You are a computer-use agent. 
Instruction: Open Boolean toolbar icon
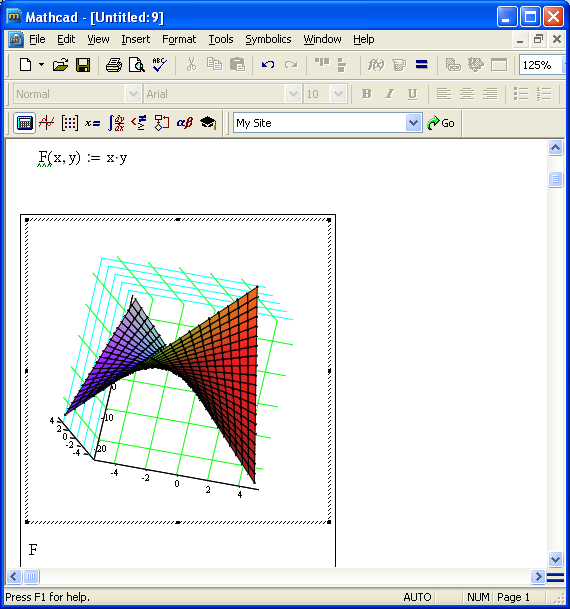(x=139, y=123)
